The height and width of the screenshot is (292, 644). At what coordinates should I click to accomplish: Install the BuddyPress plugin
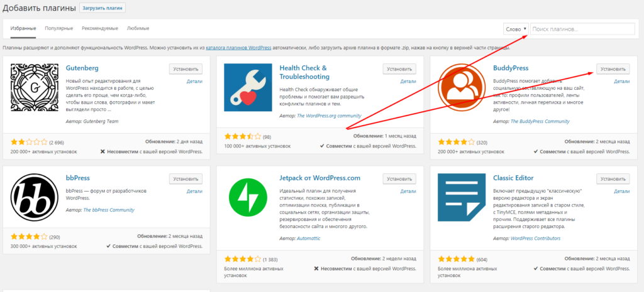(x=613, y=69)
